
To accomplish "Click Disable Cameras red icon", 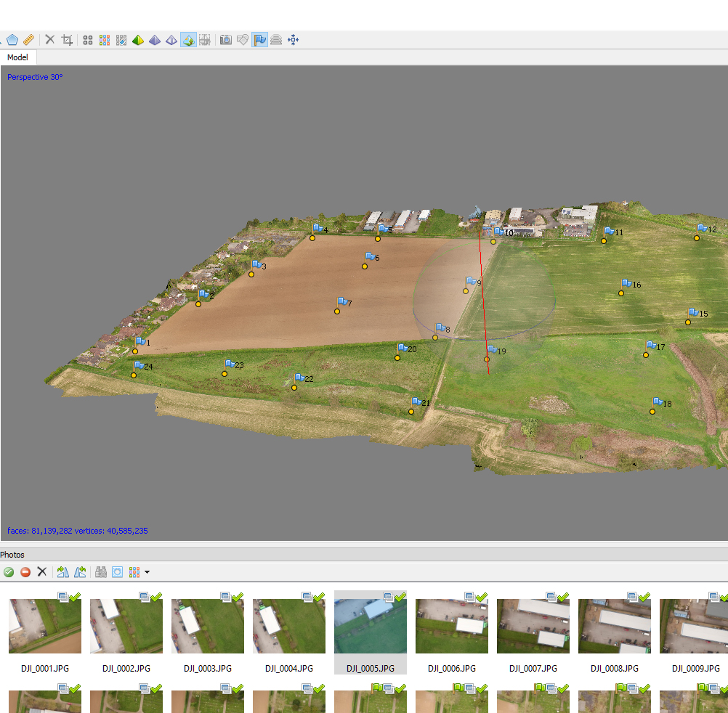I will [x=25, y=572].
